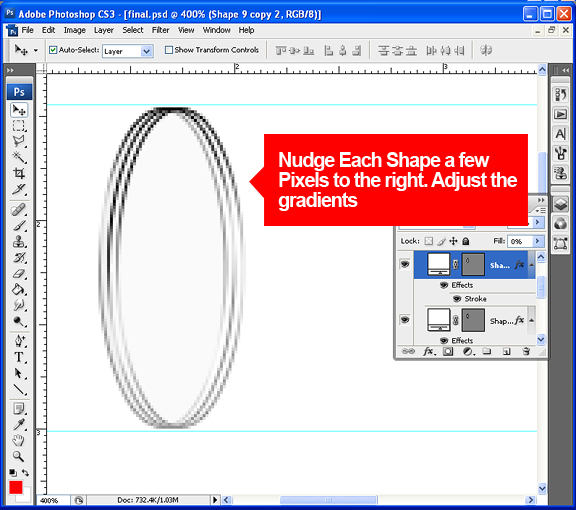Image resolution: width=576 pixels, height=510 pixels.
Task: Collapse effects on the selected Sha... layer
Action: [531, 265]
